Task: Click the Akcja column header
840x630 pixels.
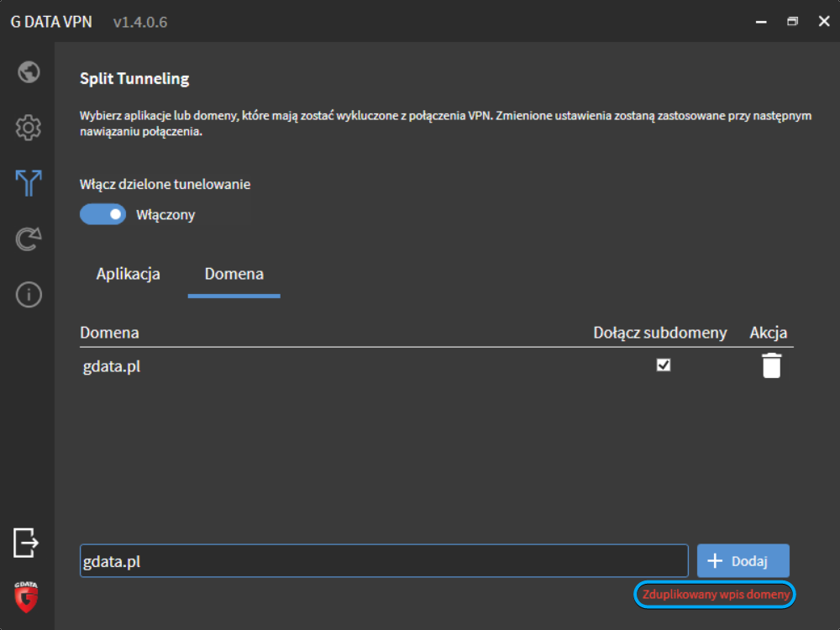Action: (x=769, y=333)
